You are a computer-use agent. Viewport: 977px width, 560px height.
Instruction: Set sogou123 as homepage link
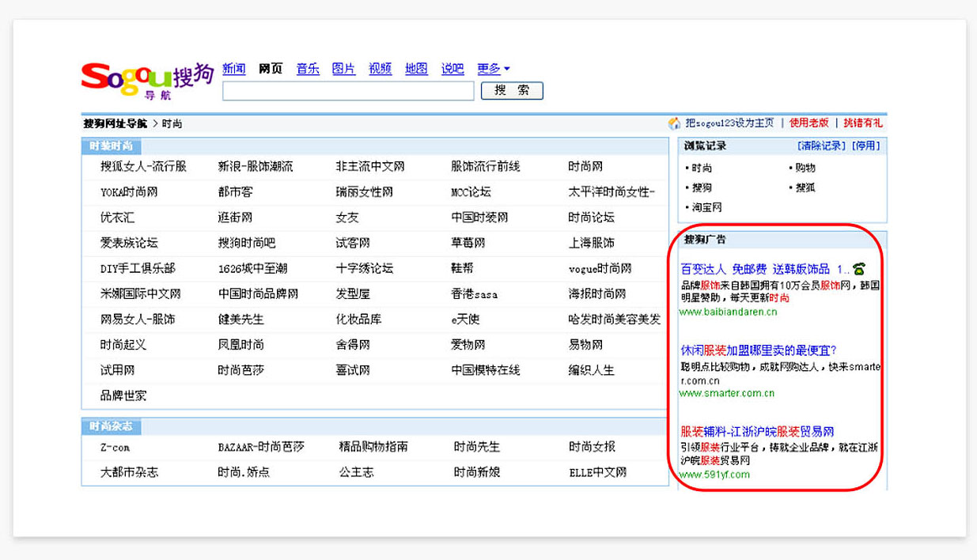coord(730,123)
